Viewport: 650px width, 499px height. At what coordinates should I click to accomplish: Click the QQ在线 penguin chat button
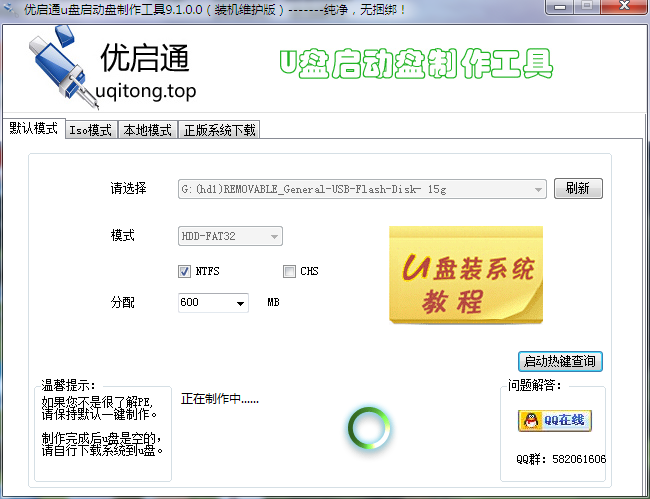(554, 421)
